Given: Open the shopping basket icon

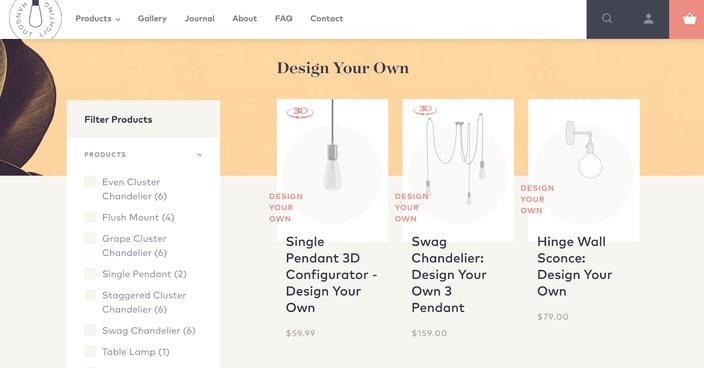Looking at the screenshot, I should pyautogui.click(x=690, y=19).
